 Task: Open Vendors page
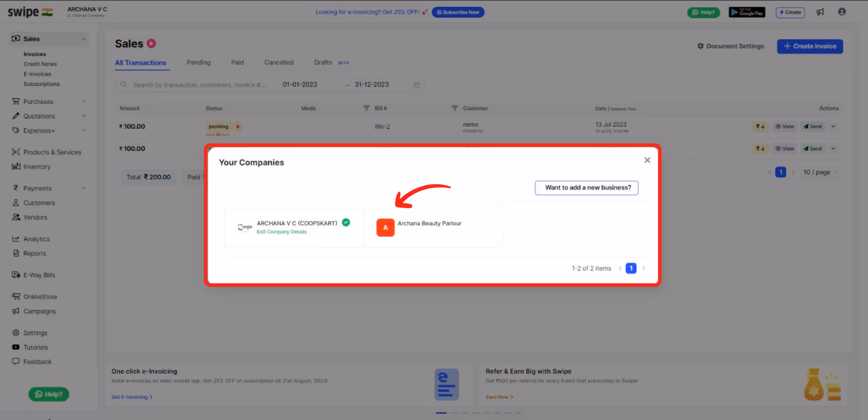pos(30,217)
